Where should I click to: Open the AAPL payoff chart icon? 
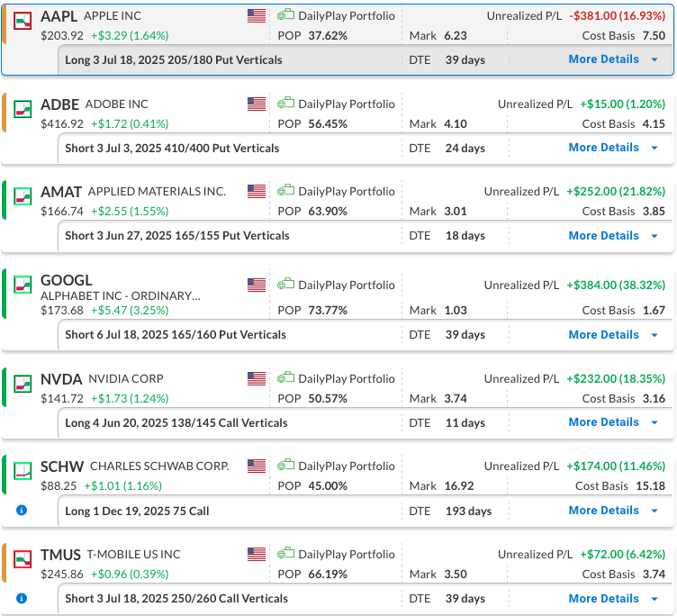tap(23, 21)
